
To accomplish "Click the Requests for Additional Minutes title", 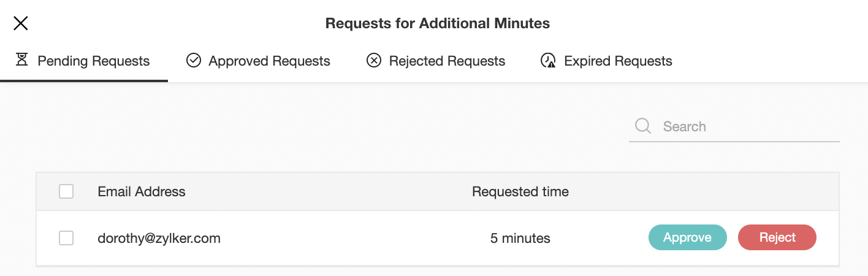I will click(438, 23).
